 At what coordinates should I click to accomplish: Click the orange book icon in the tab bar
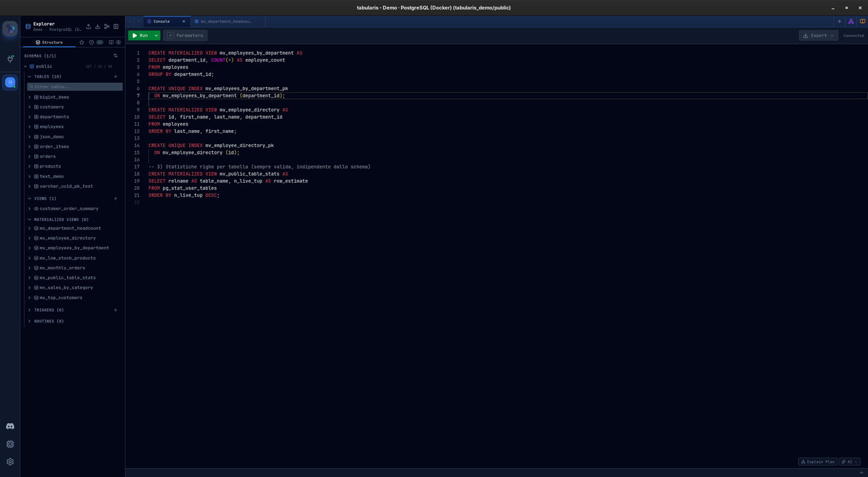click(x=863, y=21)
